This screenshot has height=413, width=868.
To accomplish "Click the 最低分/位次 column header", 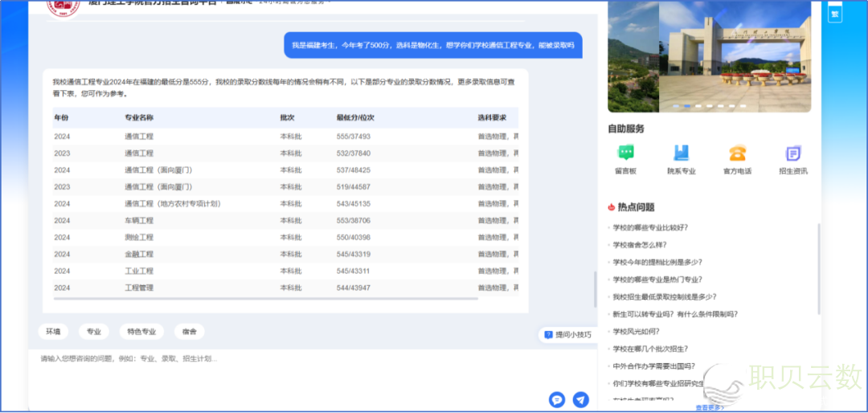I will pos(355,118).
